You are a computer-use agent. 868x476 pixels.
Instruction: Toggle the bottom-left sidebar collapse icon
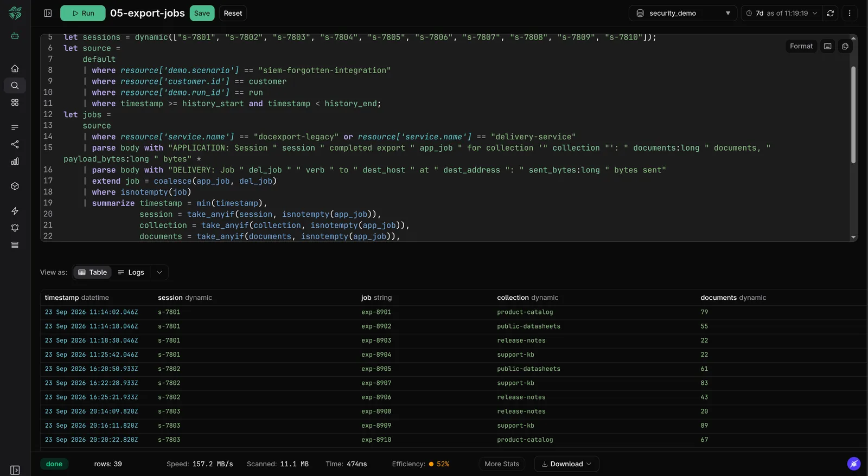tap(15, 470)
